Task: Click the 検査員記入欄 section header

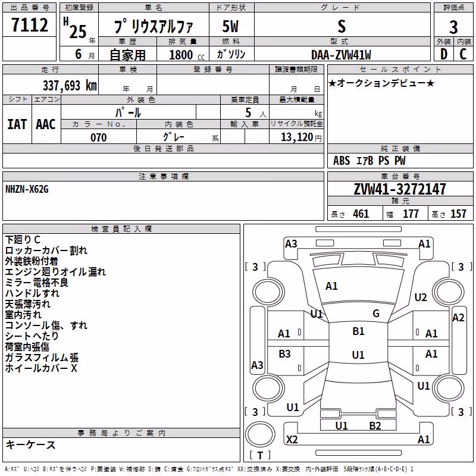Action: 121,229
